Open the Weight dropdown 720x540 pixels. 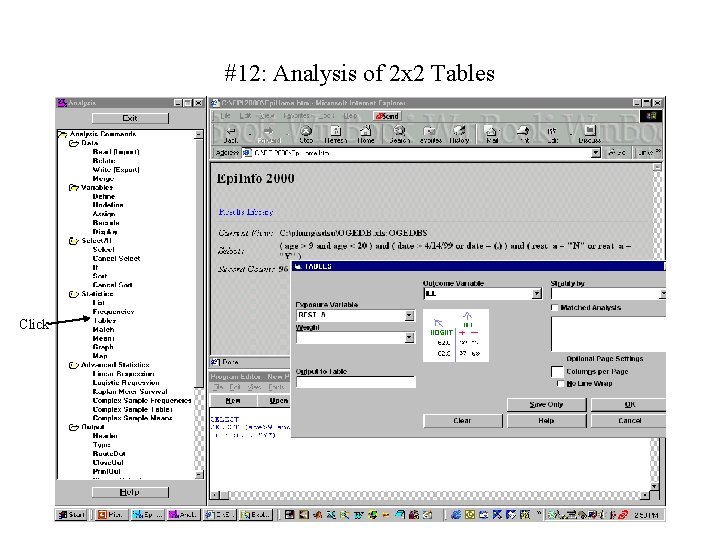tap(409, 338)
